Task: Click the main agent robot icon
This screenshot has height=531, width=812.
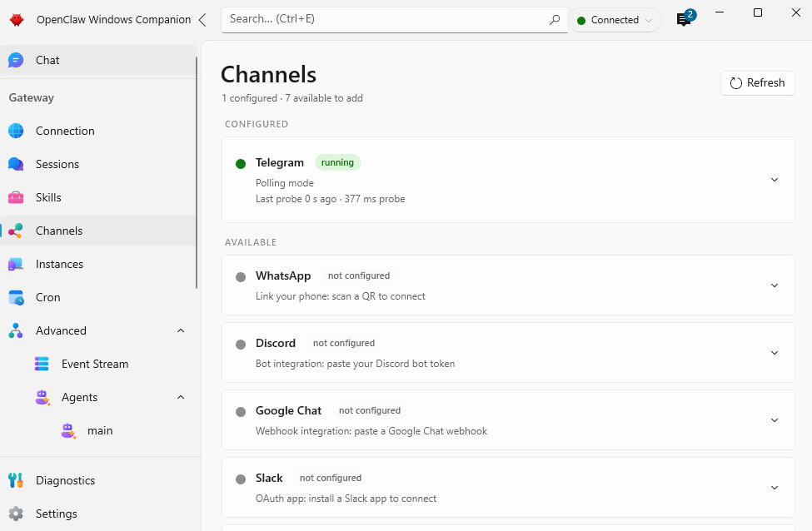Action: point(68,430)
